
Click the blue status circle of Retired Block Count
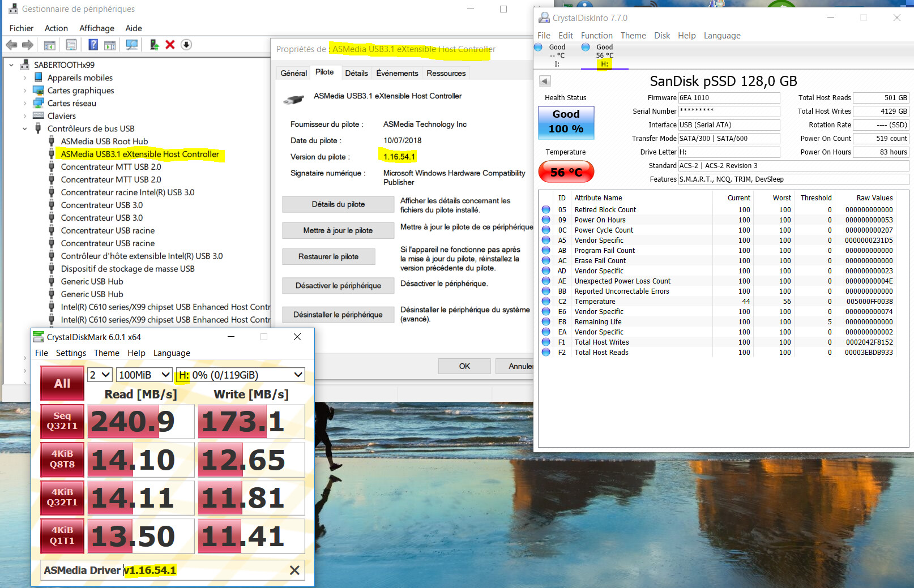click(546, 209)
